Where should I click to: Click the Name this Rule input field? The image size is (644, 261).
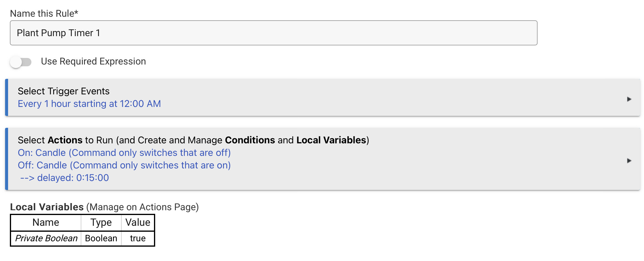(274, 33)
